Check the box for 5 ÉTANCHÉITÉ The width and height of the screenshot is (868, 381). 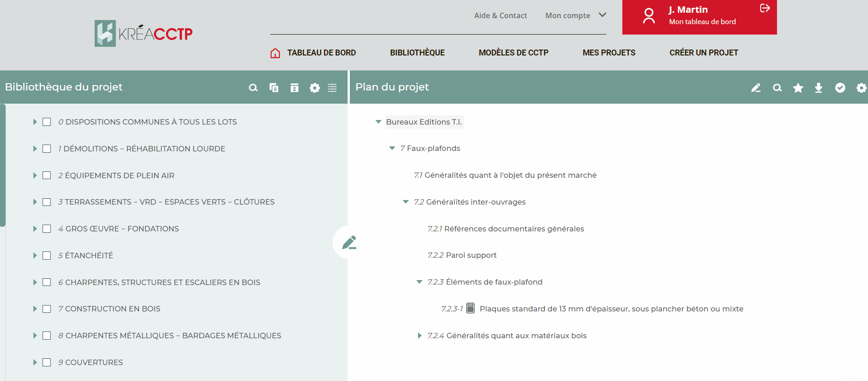46,256
